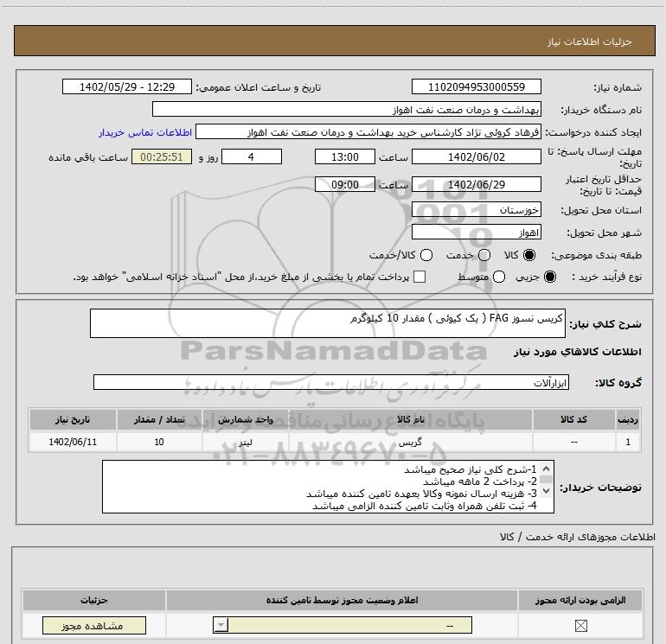Image resolution: width=666 pixels, height=644 pixels.
Task: Open اطلاعات تماس خریدار link
Action: (x=145, y=132)
